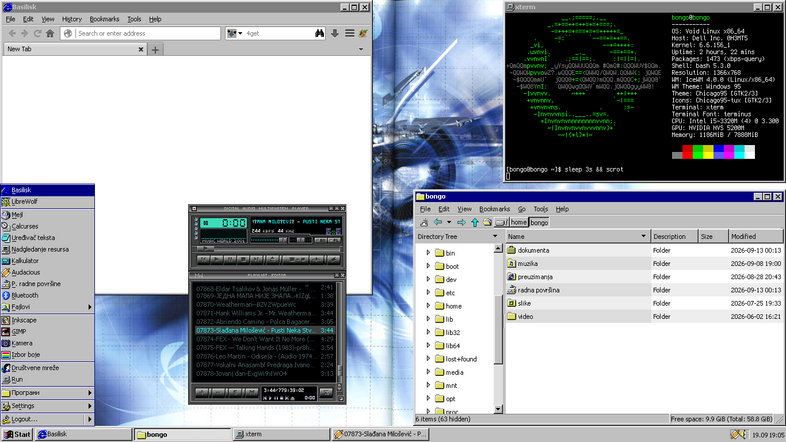Skip to previous track in Audacious

point(204,260)
